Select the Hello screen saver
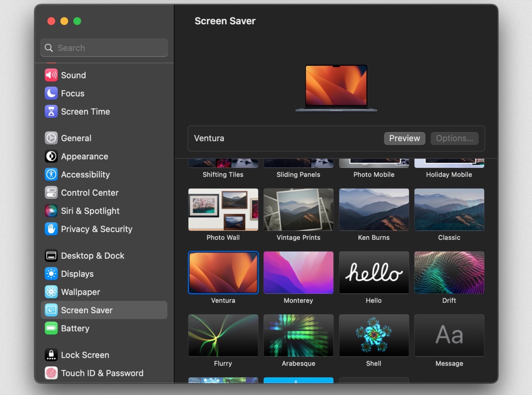 pos(374,273)
